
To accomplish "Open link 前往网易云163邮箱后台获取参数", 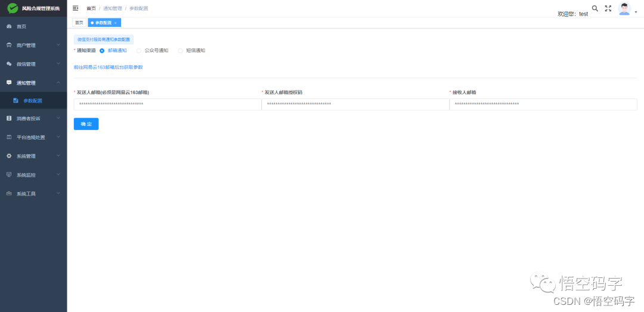I will point(109,67).
